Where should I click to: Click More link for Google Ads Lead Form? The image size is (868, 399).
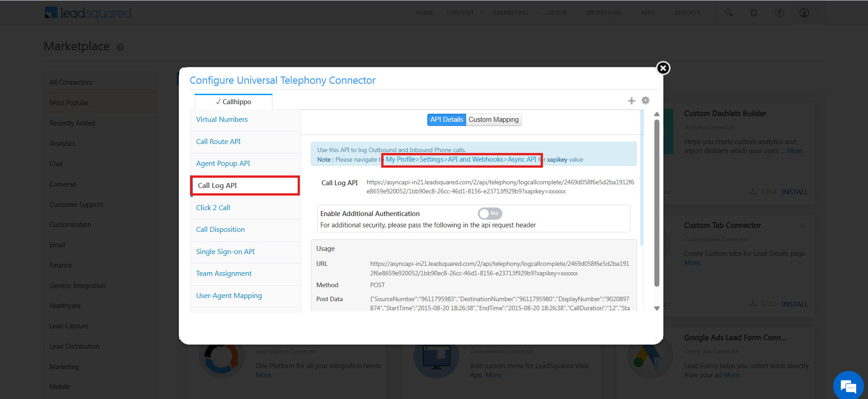pos(732,375)
